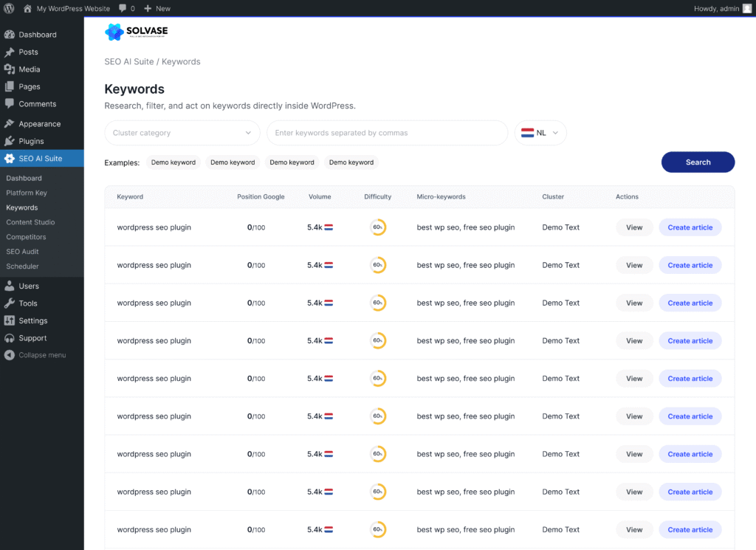
Task: Click Create article in the first row
Action: pyautogui.click(x=690, y=227)
